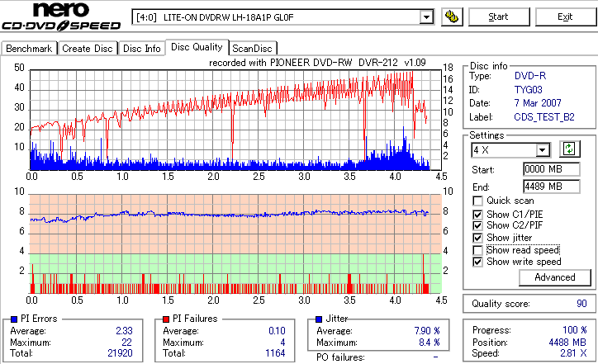Click the green refresh speed icon

click(x=569, y=149)
